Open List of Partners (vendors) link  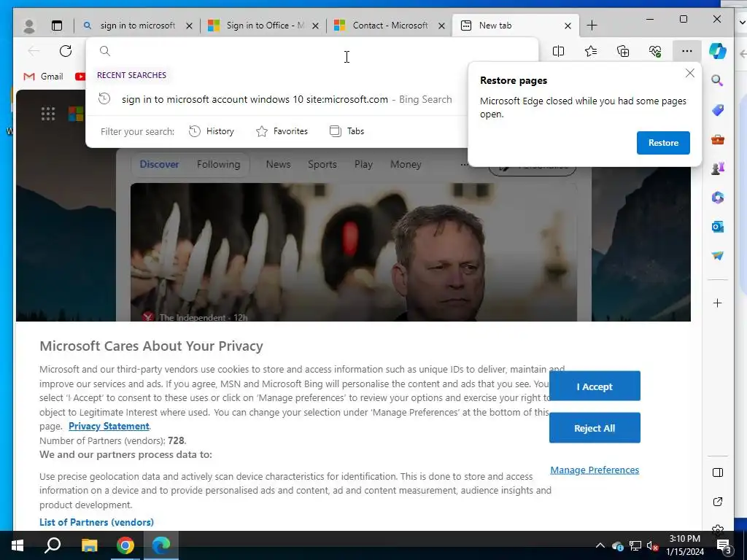point(97,522)
